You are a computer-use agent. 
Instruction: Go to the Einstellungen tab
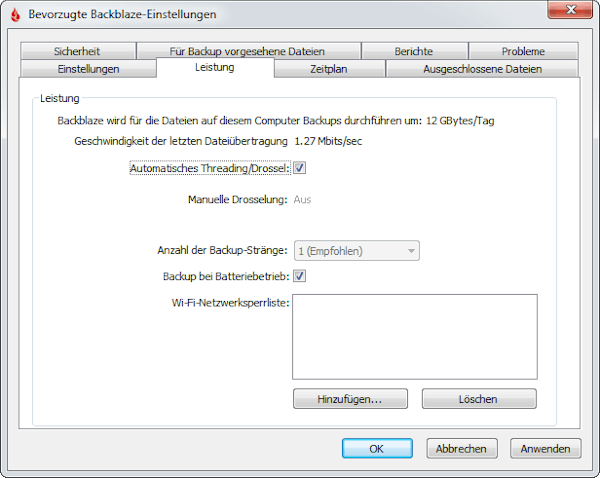coord(88,69)
